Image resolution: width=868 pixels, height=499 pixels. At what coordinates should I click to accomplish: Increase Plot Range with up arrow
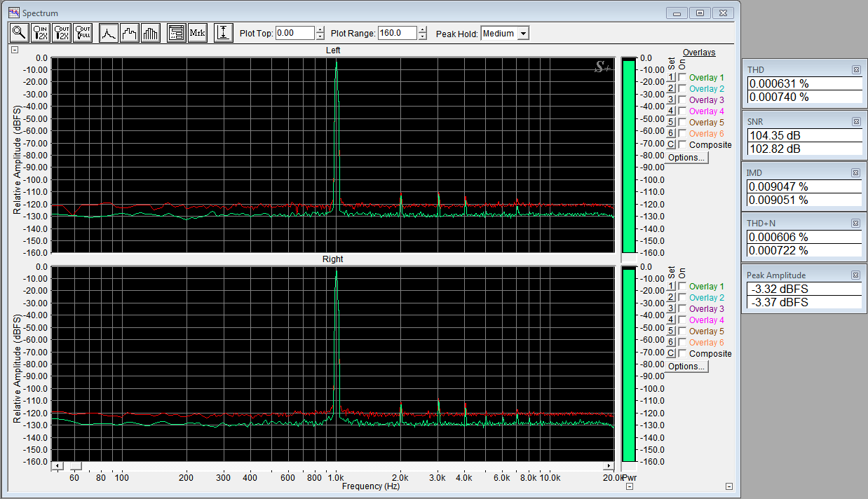tap(422, 30)
